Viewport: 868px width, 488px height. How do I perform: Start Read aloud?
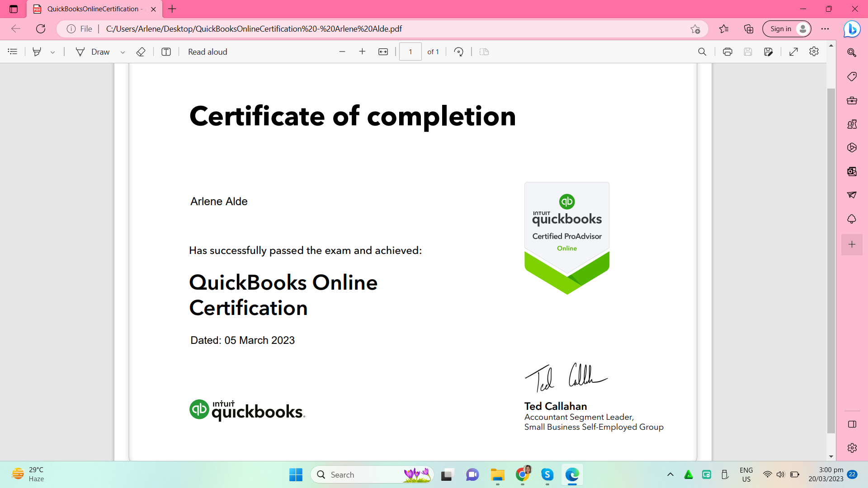(x=208, y=52)
